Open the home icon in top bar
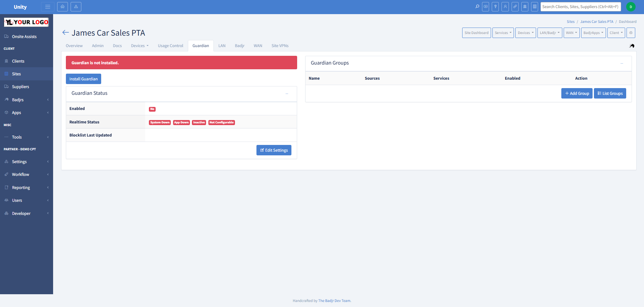Viewport: 644px width, 307px height. [x=63, y=7]
